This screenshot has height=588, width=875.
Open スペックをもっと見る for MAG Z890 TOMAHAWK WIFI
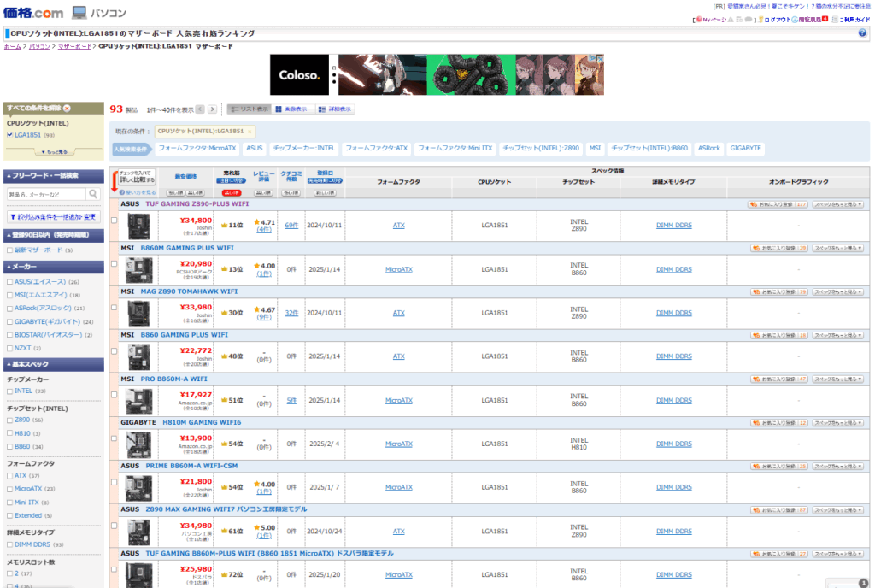837,291
